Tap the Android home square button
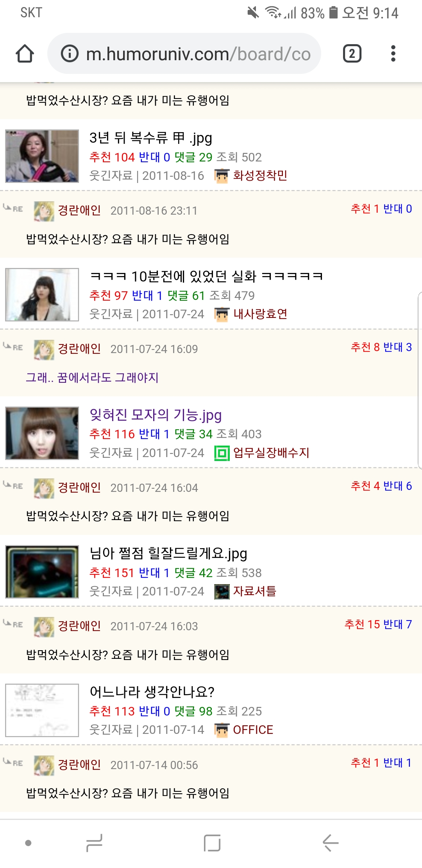The image size is (422, 868). tap(212, 843)
